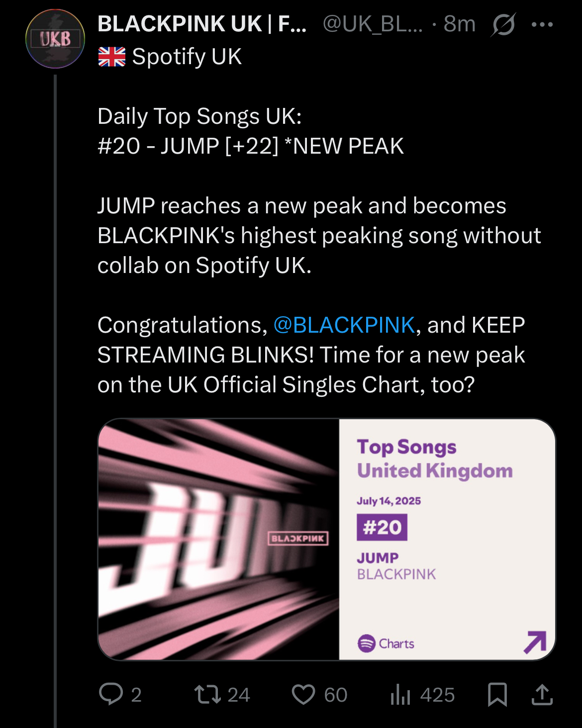Tap the #20 rank badge

pos(382,527)
